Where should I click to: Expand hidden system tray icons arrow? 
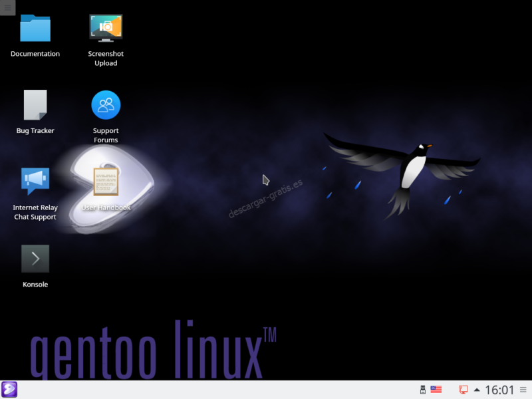[x=477, y=390]
